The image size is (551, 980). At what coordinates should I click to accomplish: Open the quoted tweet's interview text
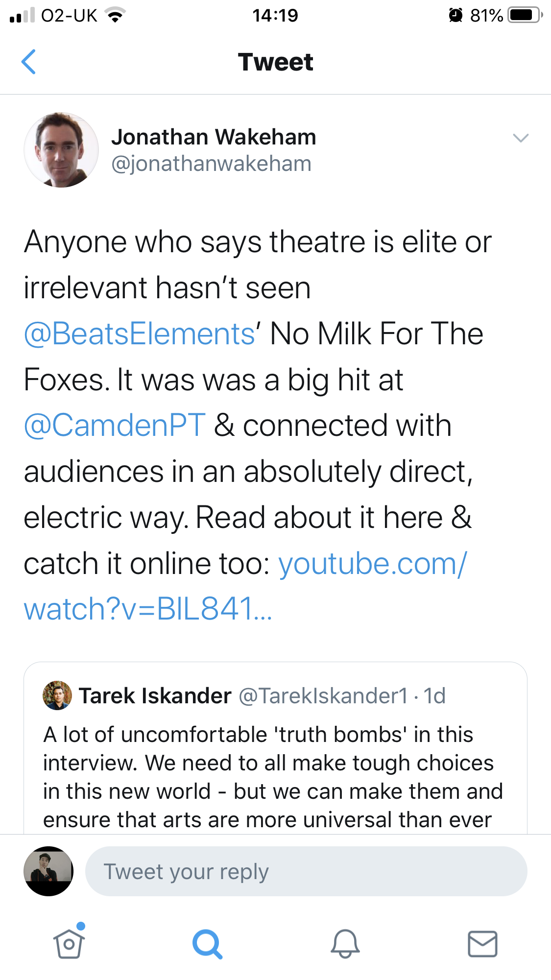pyautogui.click(x=273, y=777)
